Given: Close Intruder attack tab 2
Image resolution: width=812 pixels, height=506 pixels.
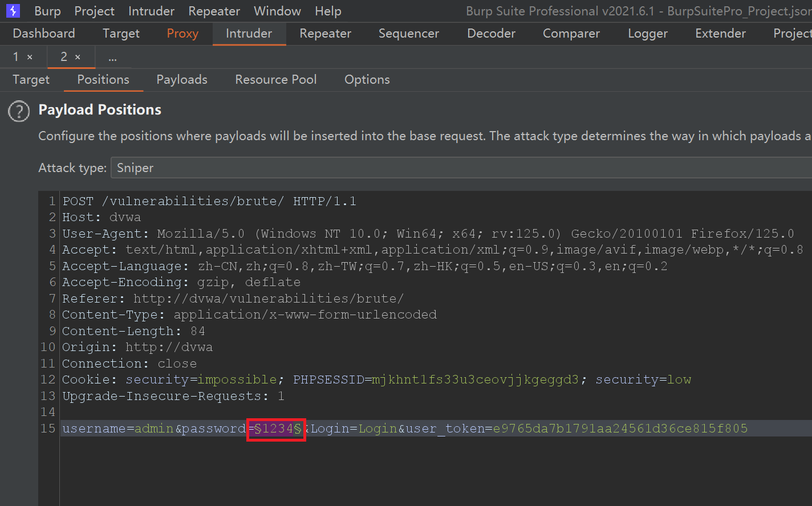Looking at the screenshot, I should point(78,57).
